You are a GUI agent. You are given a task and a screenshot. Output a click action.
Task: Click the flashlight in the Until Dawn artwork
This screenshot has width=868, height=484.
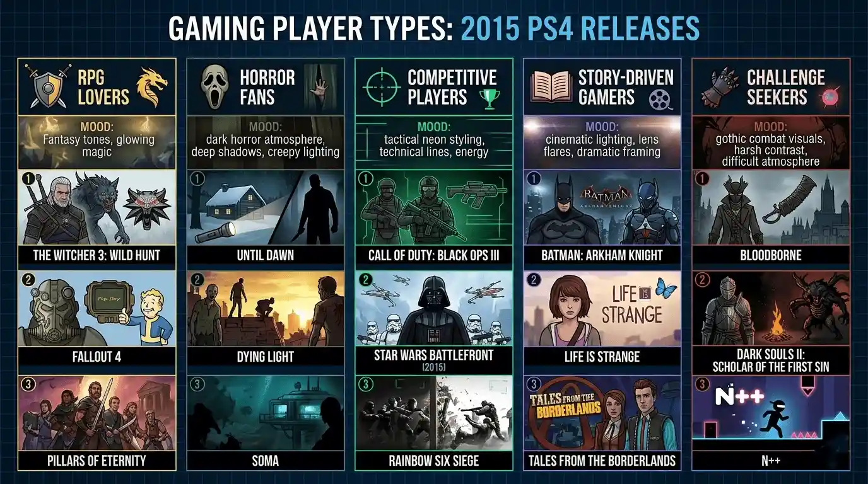point(216,231)
